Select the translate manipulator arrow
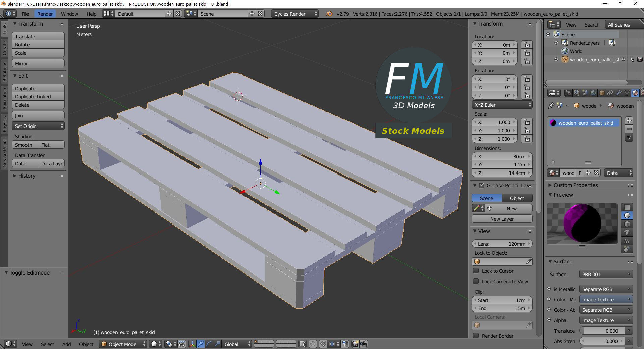The height and width of the screenshot is (349, 644). (x=201, y=344)
